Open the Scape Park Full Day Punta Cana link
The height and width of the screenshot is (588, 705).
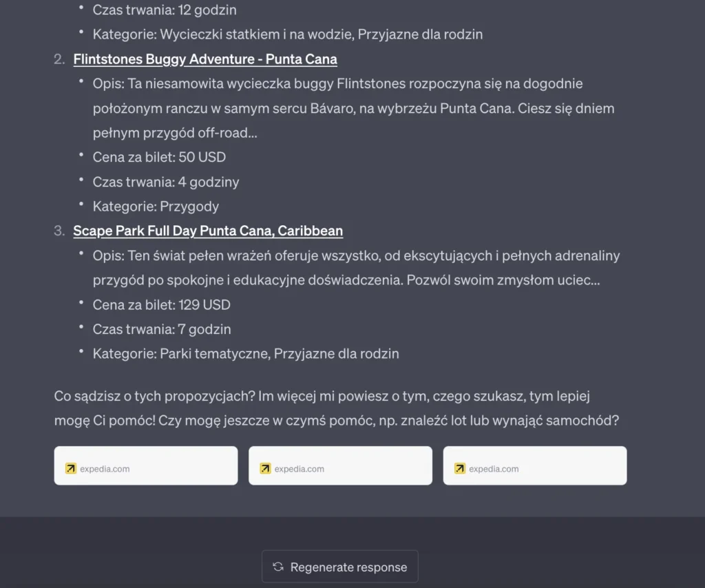(207, 231)
